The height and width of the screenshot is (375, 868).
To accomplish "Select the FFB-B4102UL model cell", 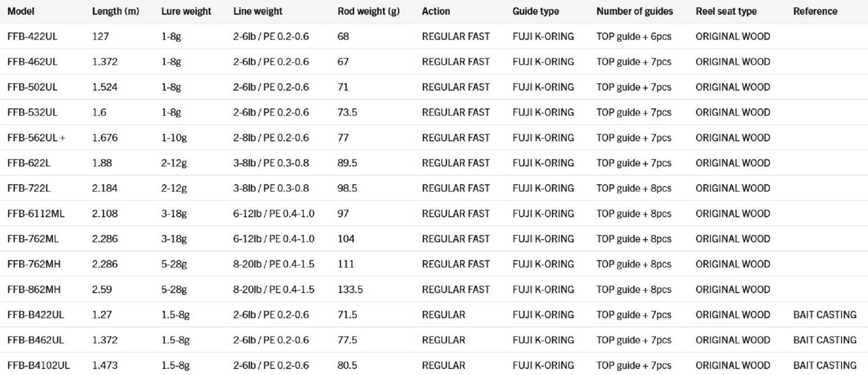I will tap(38, 365).
